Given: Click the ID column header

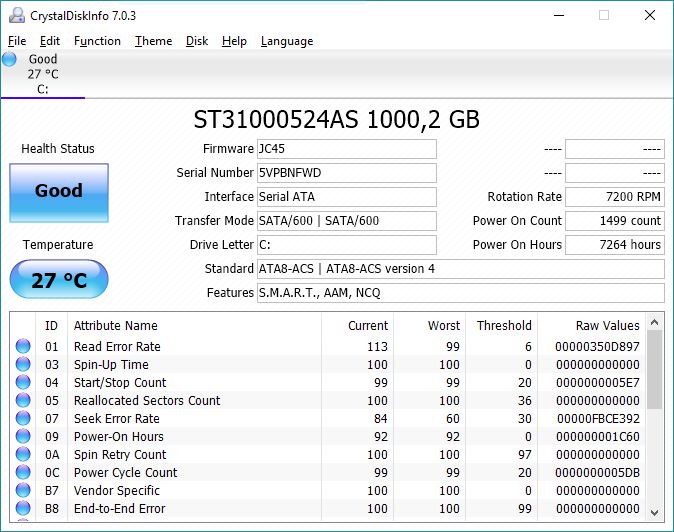Looking at the screenshot, I should [x=51, y=326].
